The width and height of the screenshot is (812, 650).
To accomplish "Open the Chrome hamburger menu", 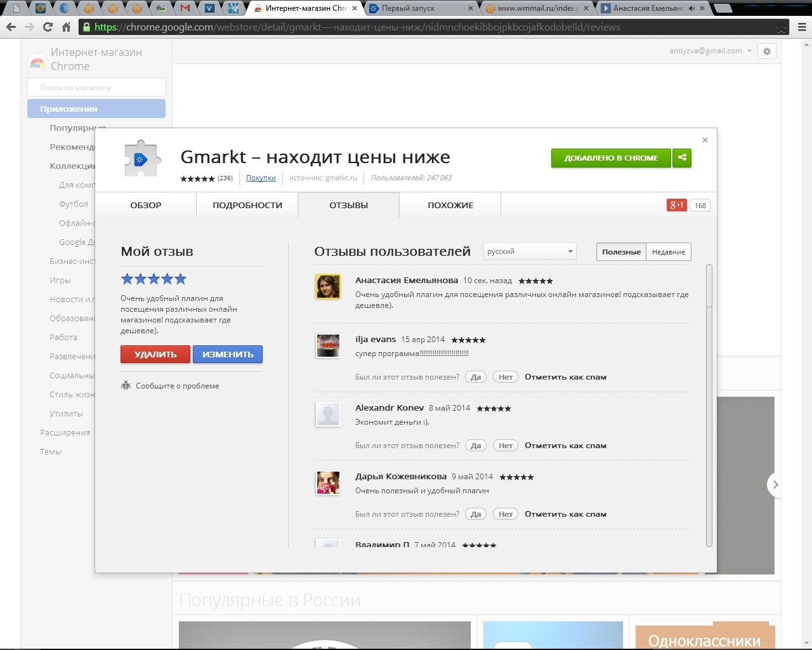I will tap(802, 27).
